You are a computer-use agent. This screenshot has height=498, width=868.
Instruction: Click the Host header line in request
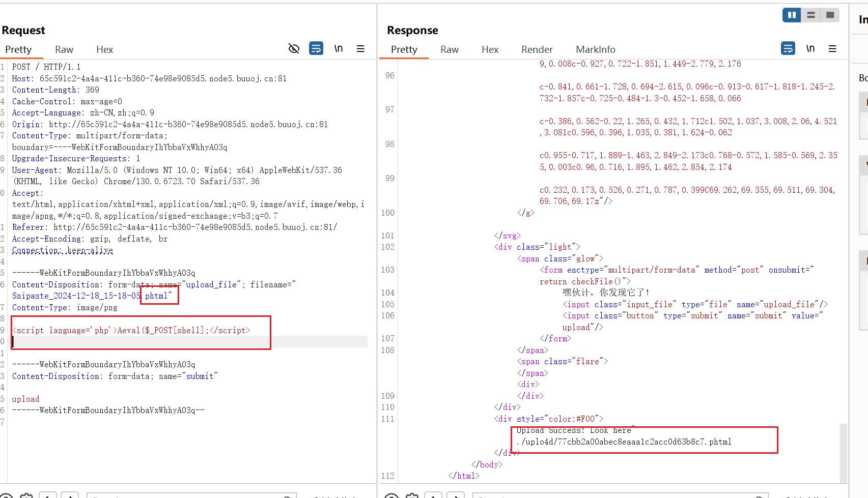(x=149, y=79)
